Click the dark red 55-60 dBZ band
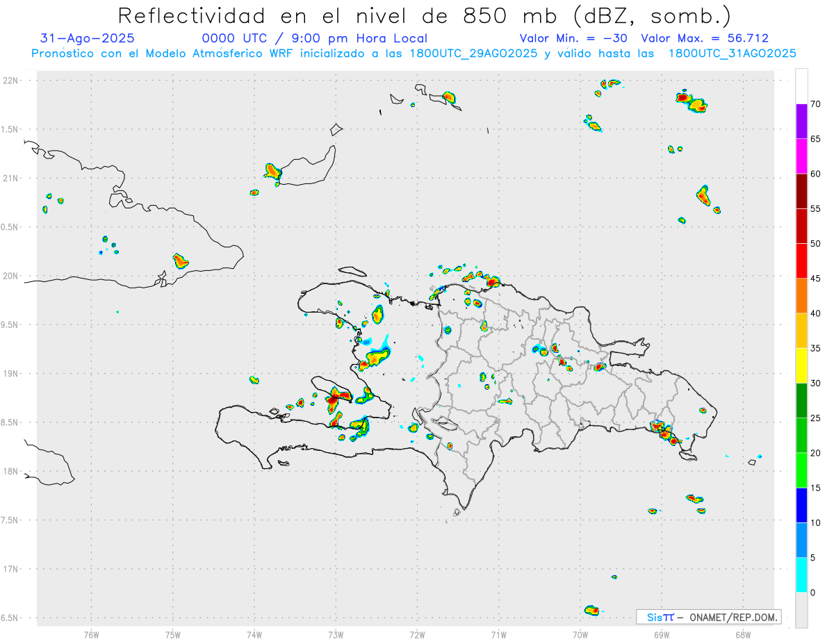Screen dimensions: 834x644 801,191
